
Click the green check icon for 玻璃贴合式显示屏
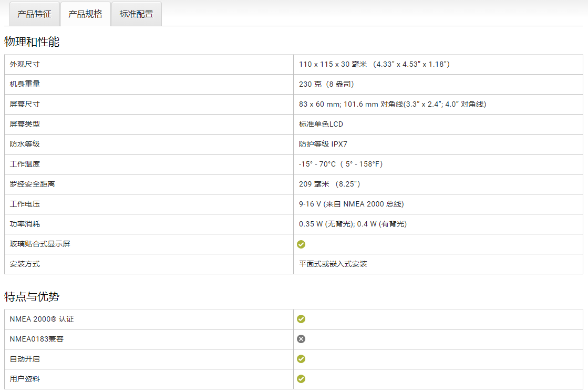(x=301, y=244)
